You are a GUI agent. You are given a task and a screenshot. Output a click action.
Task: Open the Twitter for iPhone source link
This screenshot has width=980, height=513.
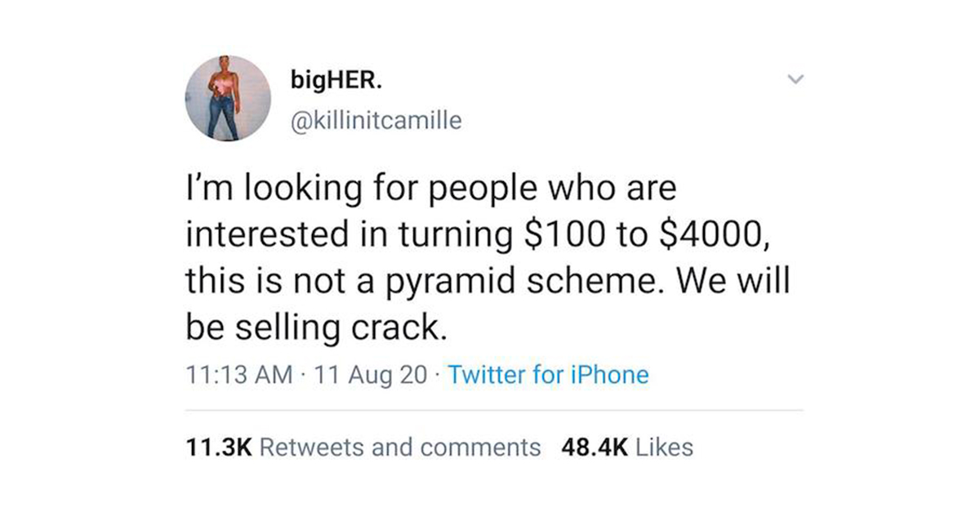click(549, 375)
